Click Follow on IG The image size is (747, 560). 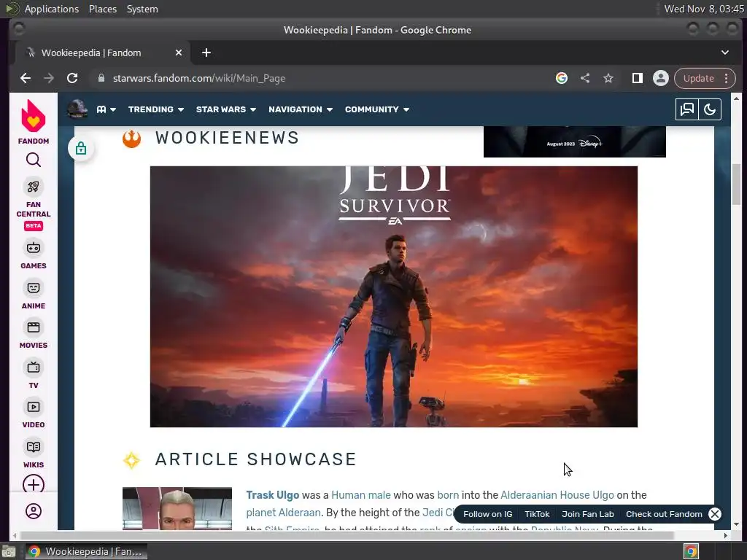[487, 514]
